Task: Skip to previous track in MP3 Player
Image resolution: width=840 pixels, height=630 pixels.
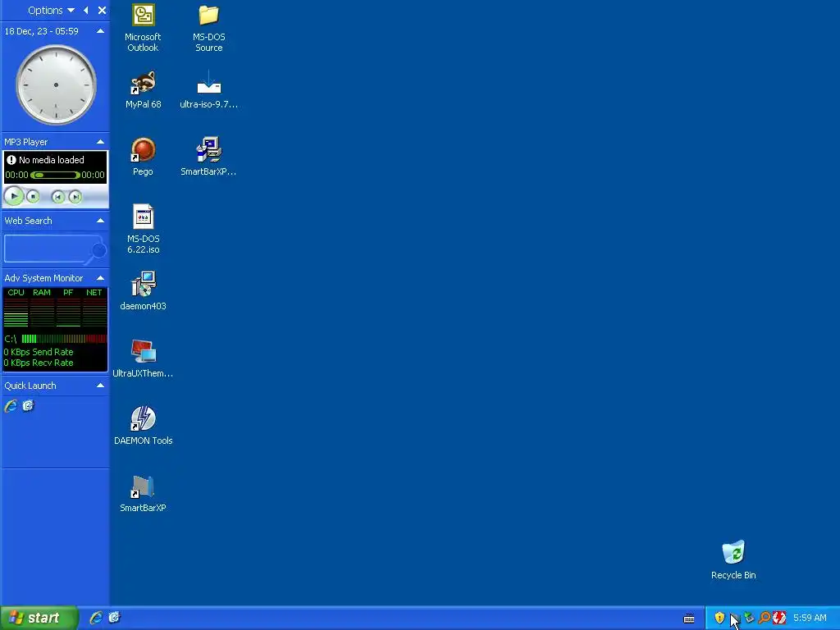Action: 58,197
